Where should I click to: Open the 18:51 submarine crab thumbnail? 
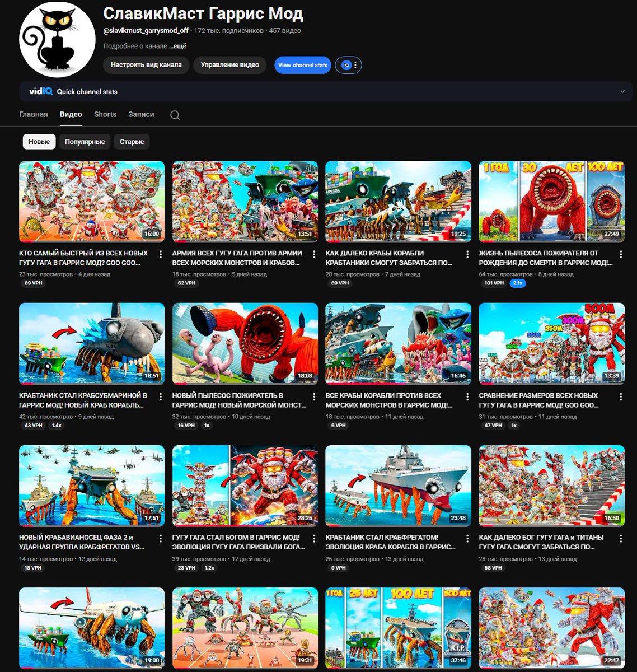tap(92, 344)
